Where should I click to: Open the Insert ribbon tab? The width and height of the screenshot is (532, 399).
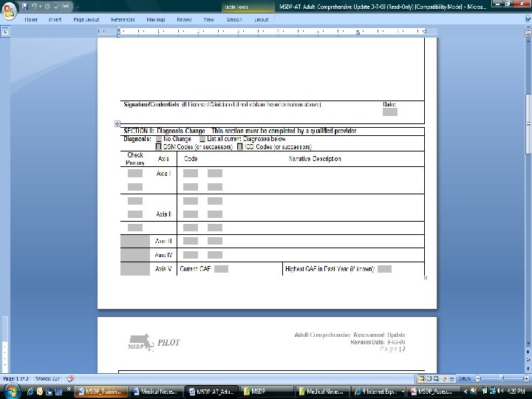tap(55, 20)
